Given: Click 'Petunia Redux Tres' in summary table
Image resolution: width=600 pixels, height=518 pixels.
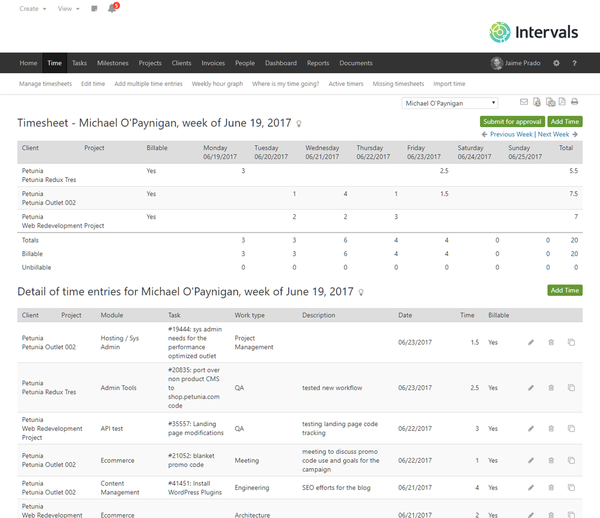Looking at the screenshot, I should 49,180.
